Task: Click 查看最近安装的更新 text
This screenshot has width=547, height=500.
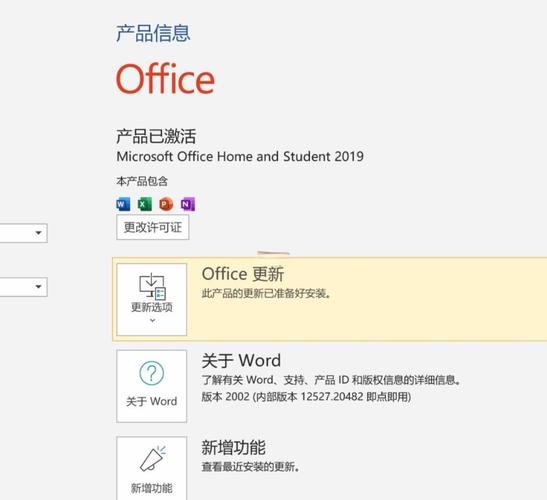Action: [x=250, y=467]
